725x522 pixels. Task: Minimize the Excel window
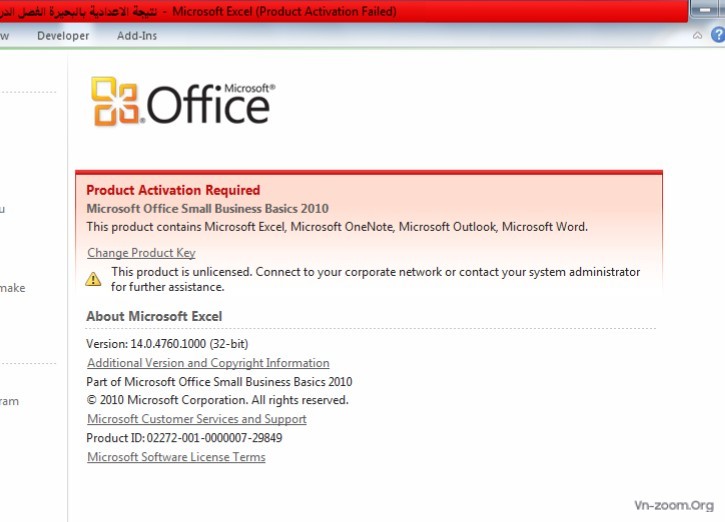coord(703,11)
